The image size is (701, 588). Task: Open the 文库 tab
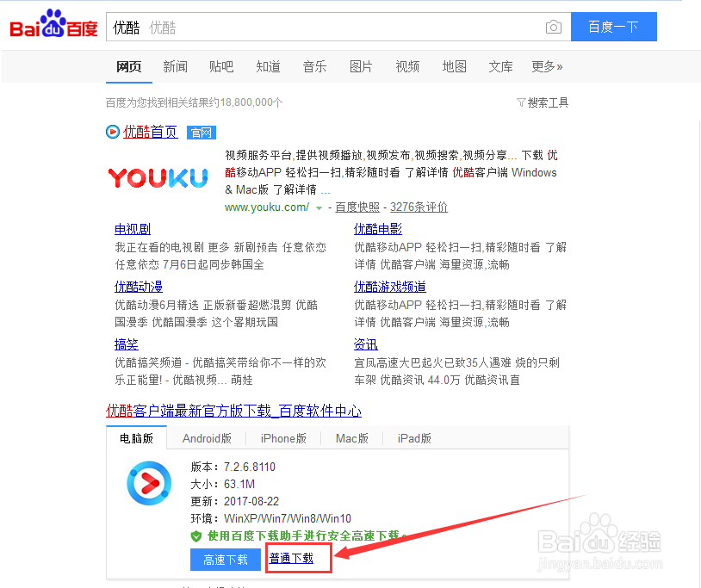(x=500, y=67)
